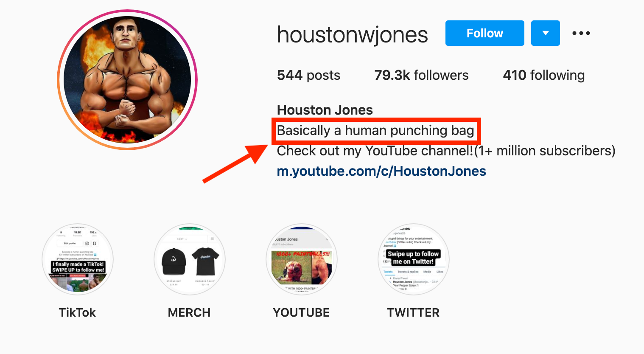
Task: Click the Houston Jones display name
Action: [x=325, y=110]
